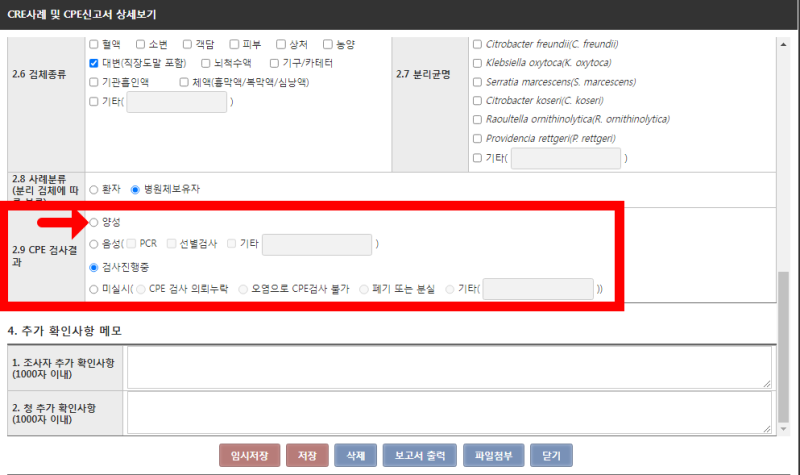Select the 병원체보유자 radio button
Image resolution: width=800 pixels, height=475 pixels.
[135, 190]
